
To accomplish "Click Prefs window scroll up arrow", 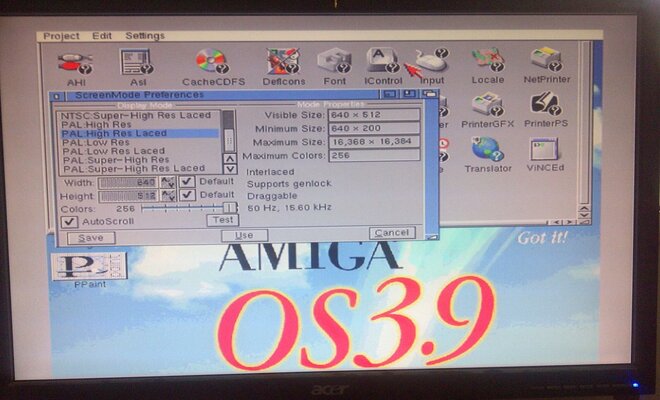I will tap(584, 208).
